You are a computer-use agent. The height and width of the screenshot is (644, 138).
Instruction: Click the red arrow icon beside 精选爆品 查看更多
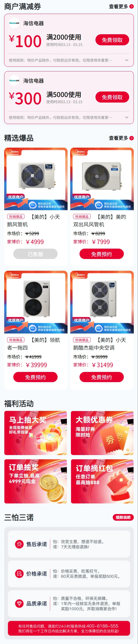pyautogui.click(x=132, y=138)
